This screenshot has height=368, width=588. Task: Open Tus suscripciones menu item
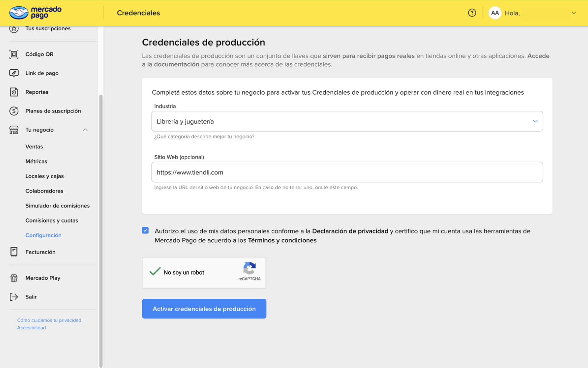pyautogui.click(x=48, y=28)
